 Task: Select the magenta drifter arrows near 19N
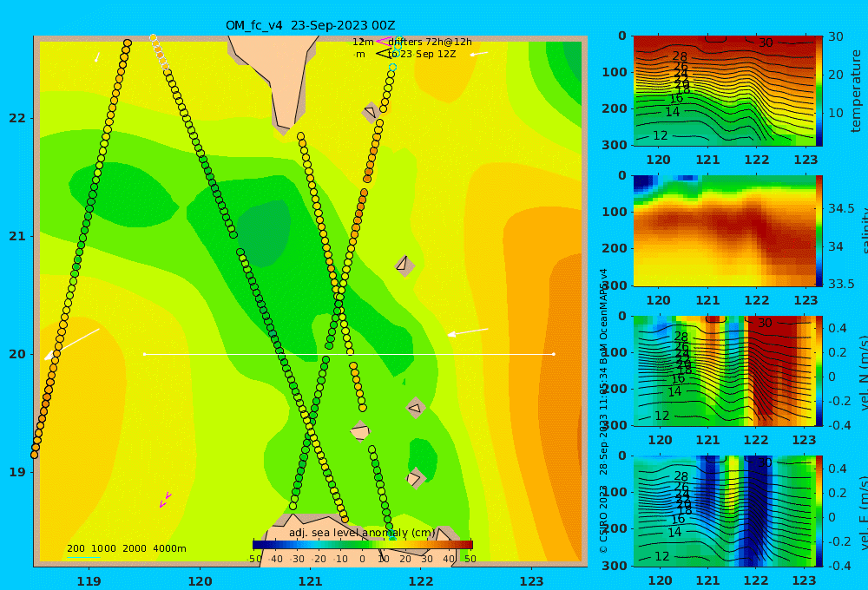pos(165,500)
